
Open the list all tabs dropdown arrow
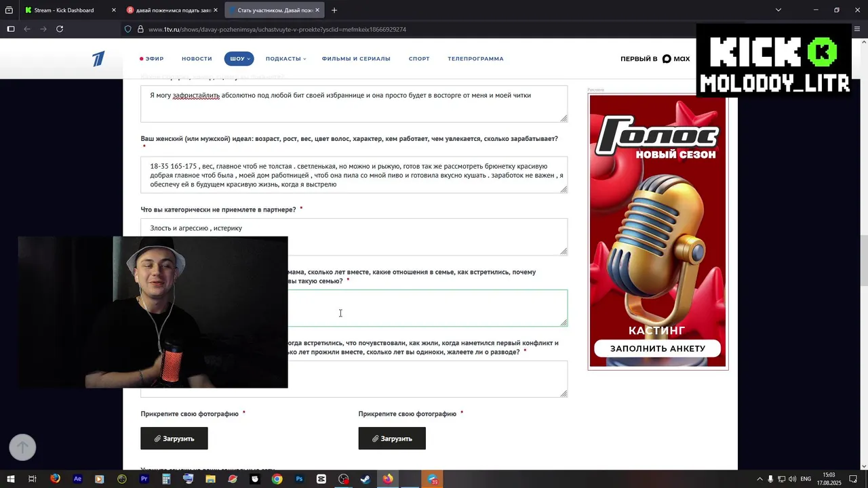(x=778, y=10)
